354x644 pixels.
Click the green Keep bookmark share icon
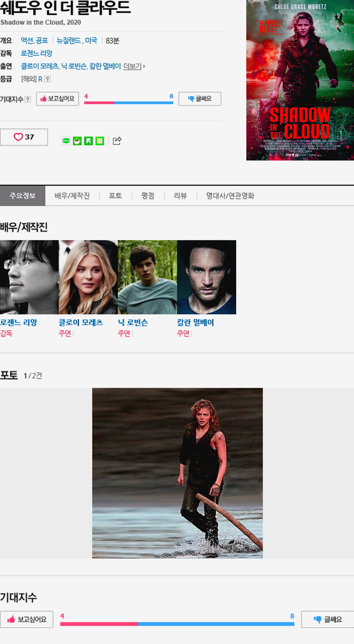tap(88, 141)
